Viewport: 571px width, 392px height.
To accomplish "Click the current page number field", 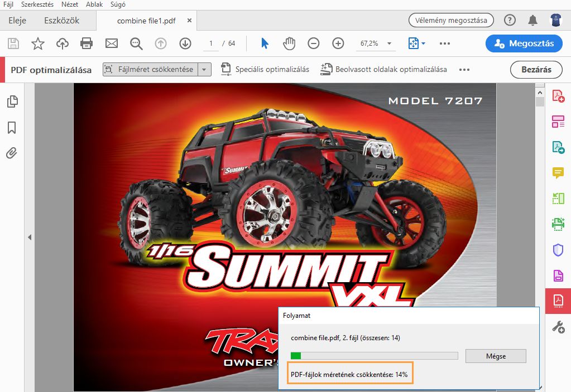I will coord(210,43).
